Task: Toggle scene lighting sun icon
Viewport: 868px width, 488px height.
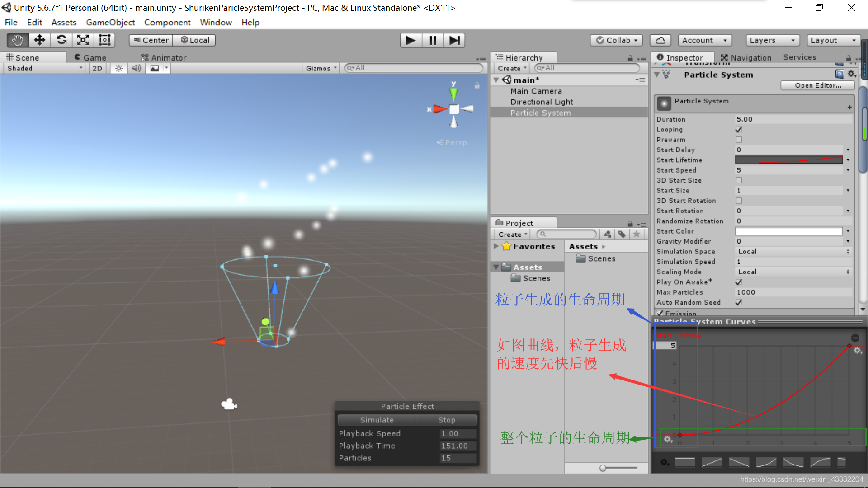Action: [x=119, y=68]
